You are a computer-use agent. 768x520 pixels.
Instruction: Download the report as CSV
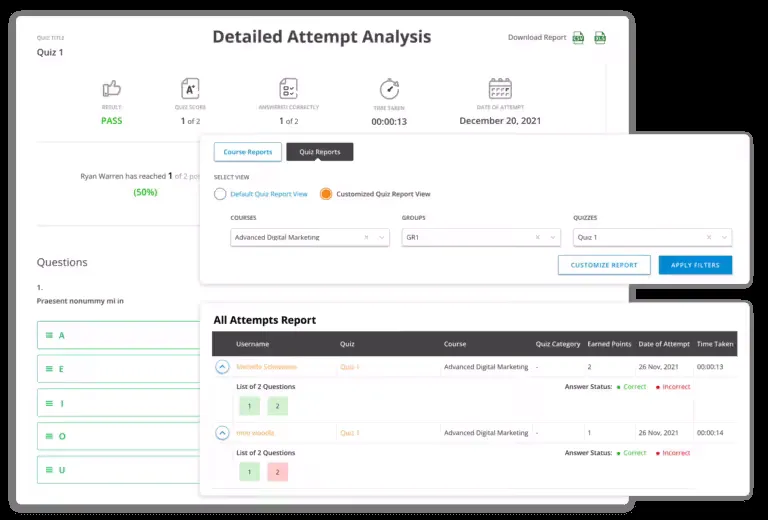tap(578, 38)
